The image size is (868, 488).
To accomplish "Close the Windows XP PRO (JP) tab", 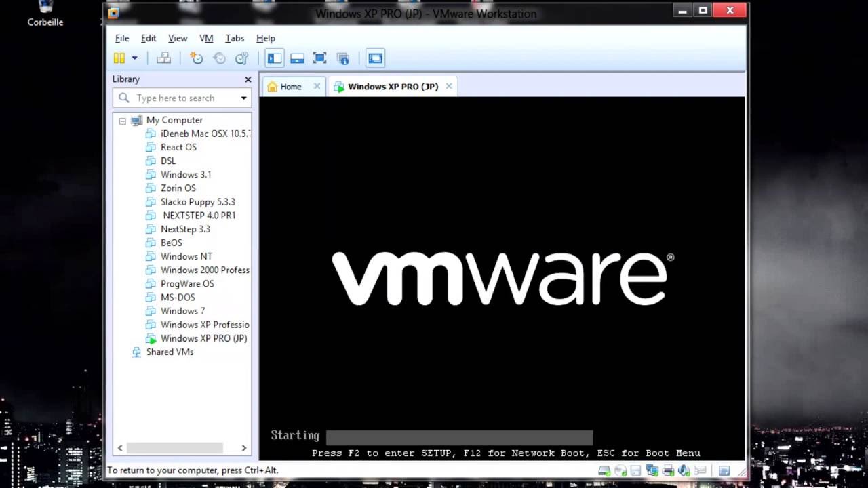I will point(449,87).
